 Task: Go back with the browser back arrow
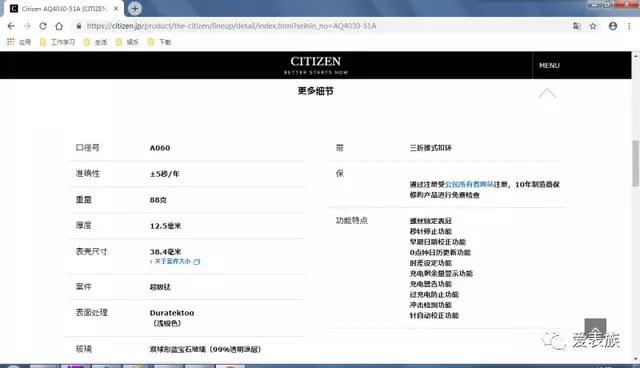pyautogui.click(x=11, y=26)
